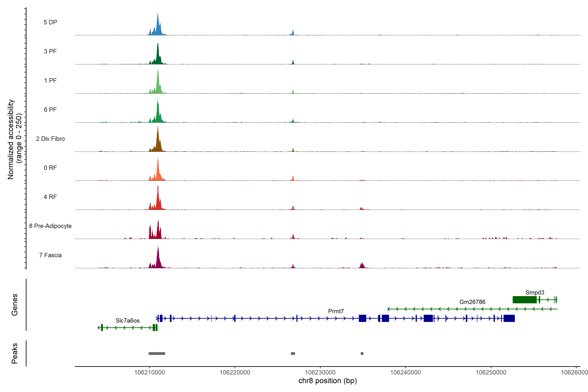Click the Slc7a6os gene label
This screenshot has width=588, height=392.
(x=128, y=320)
